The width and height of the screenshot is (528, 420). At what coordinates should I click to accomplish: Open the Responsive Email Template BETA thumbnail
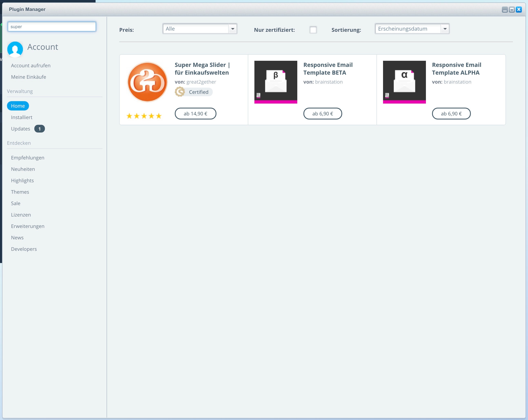[275, 82]
